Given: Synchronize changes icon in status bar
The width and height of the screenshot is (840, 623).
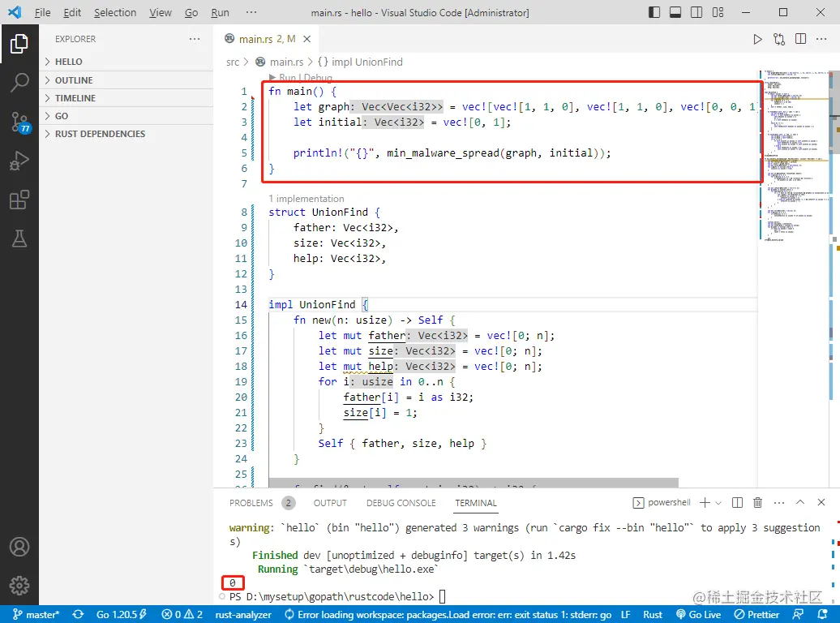Looking at the screenshot, I should [78, 614].
